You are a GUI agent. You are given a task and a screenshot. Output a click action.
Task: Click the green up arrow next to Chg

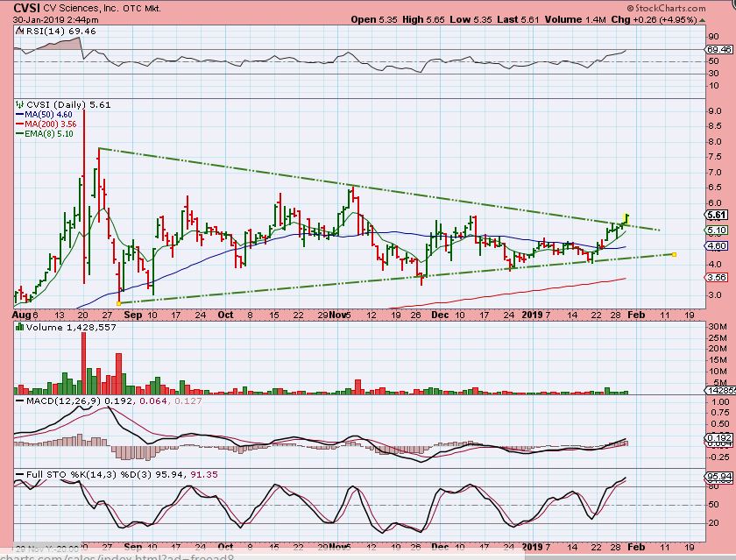tap(702, 20)
